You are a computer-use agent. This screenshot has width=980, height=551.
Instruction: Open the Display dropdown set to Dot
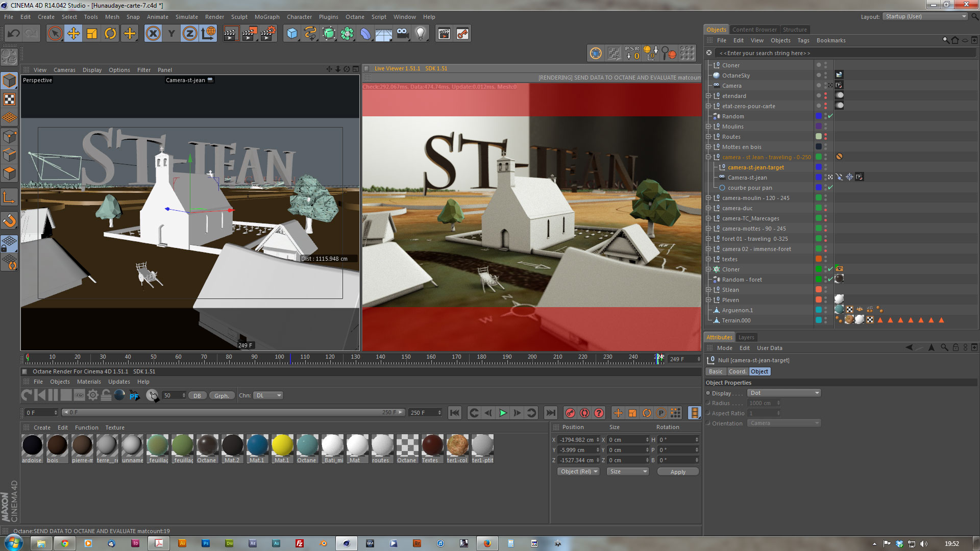tap(784, 393)
